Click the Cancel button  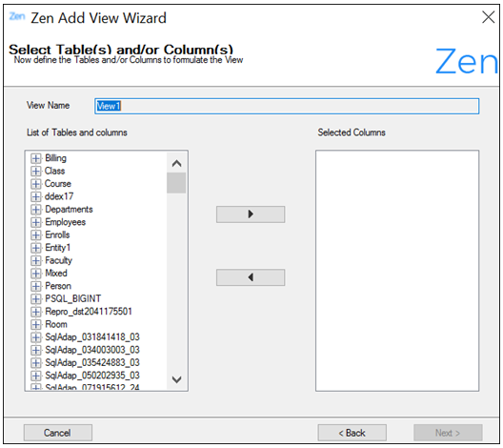coord(58,433)
